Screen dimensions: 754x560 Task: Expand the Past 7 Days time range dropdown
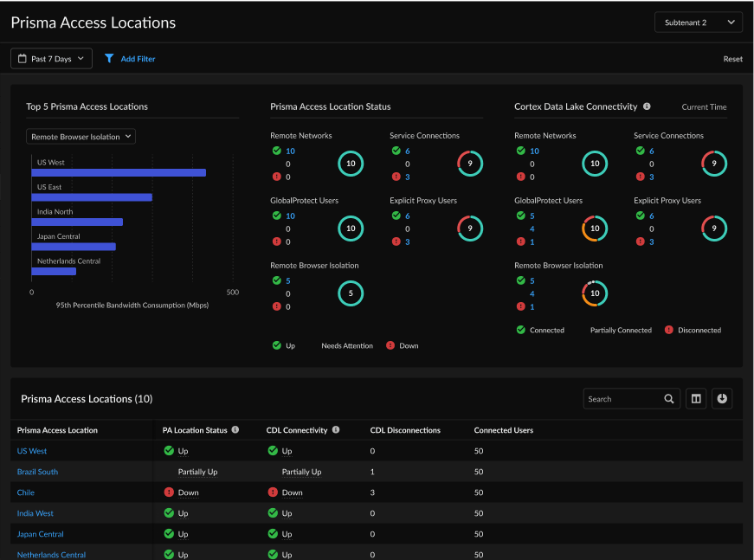[x=51, y=59]
